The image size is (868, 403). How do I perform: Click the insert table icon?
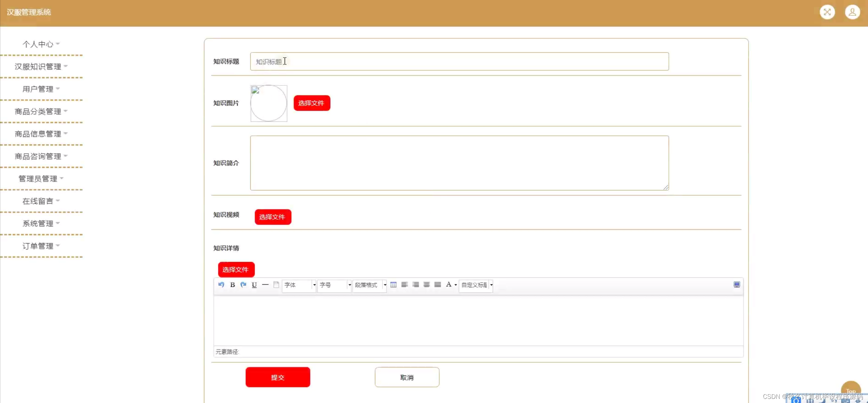pos(393,285)
